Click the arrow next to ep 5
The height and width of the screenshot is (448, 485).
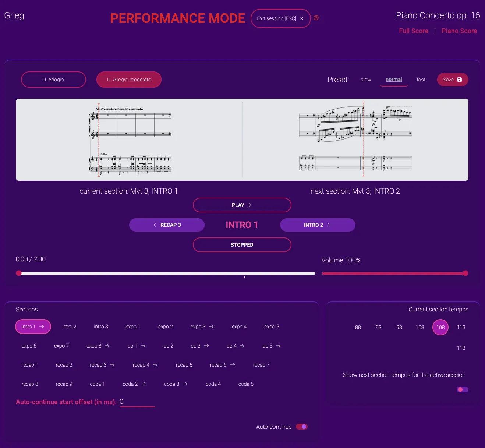(278, 346)
